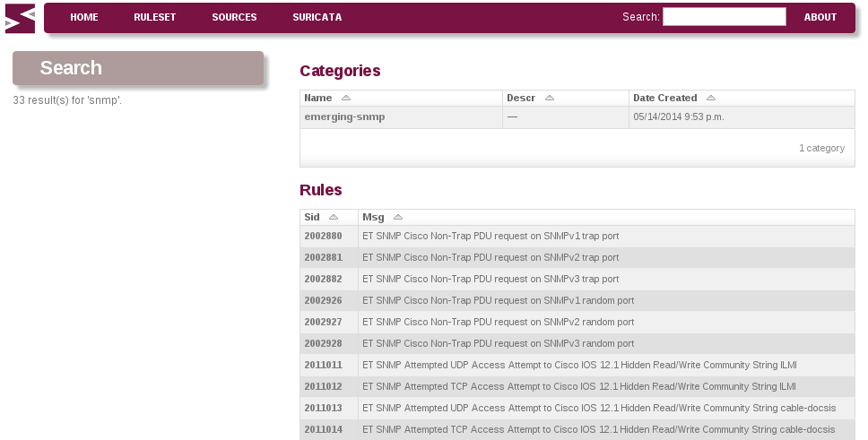Image resolution: width=868 pixels, height=440 pixels.
Task: Focus the Search input field
Action: pyautogui.click(x=724, y=17)
